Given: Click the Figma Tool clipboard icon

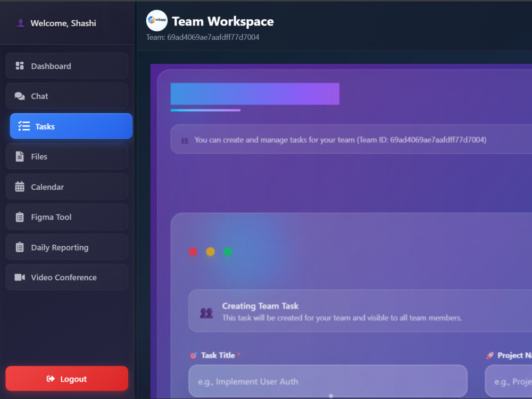Looking at the screenshot, I should point(20,217).
